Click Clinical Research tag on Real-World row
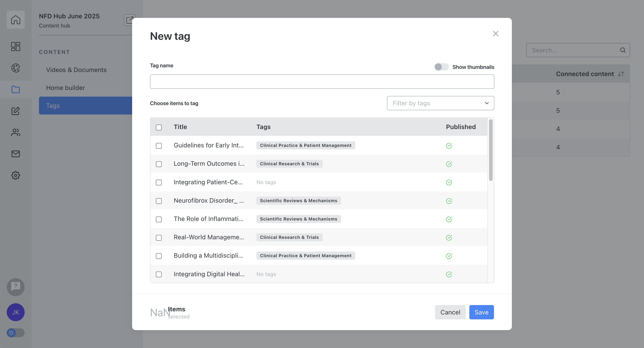 pos(289,237)
